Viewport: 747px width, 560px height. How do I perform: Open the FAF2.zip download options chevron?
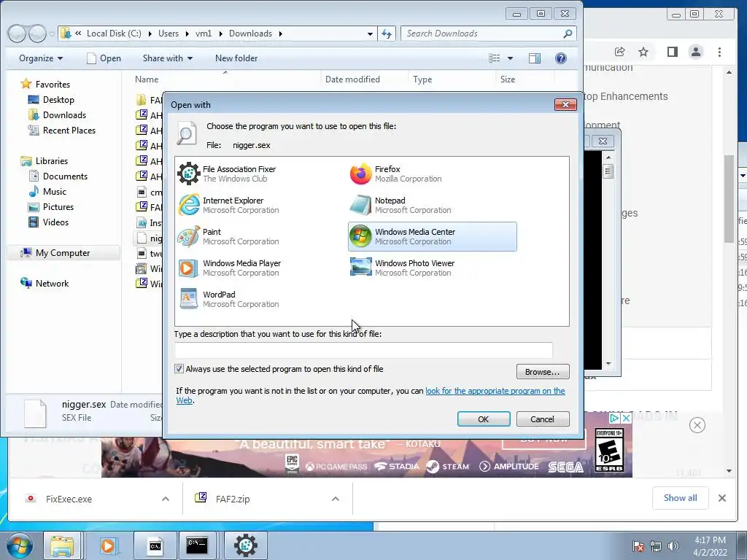(336, 499)
